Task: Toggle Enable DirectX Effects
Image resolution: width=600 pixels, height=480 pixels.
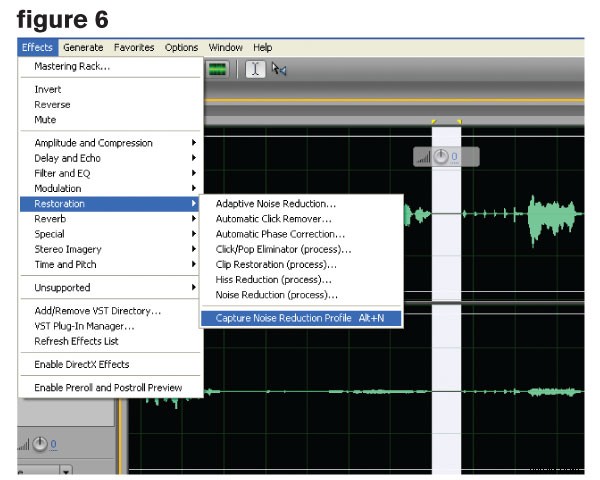Action: point(110,364)
